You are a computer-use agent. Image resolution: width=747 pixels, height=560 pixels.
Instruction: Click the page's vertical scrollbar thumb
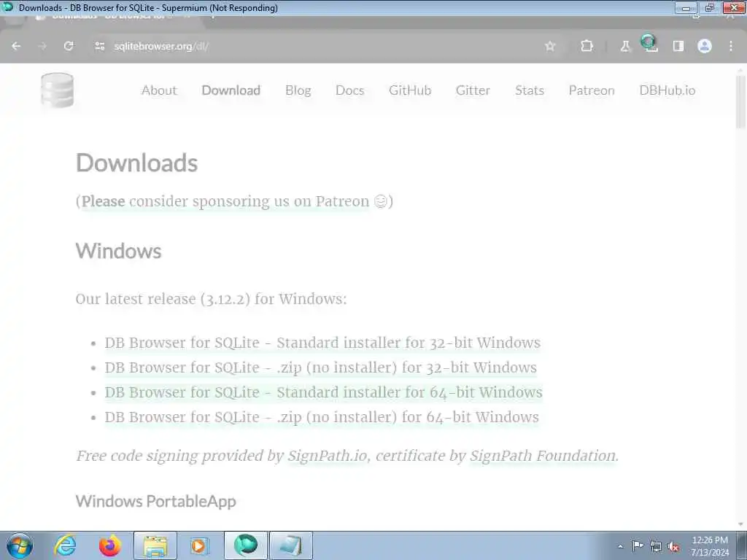click(740, 101)
